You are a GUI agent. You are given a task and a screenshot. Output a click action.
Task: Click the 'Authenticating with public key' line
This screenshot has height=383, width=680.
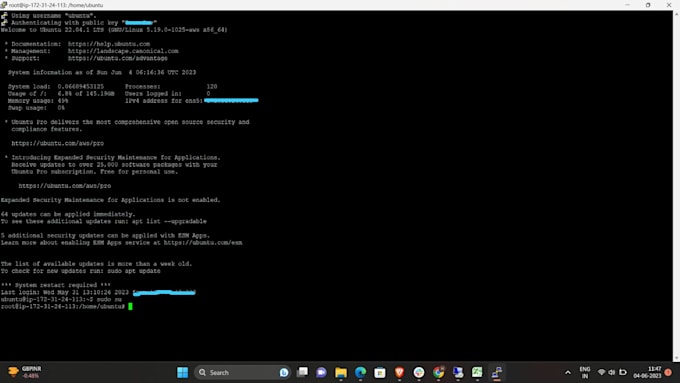(84, 23)
